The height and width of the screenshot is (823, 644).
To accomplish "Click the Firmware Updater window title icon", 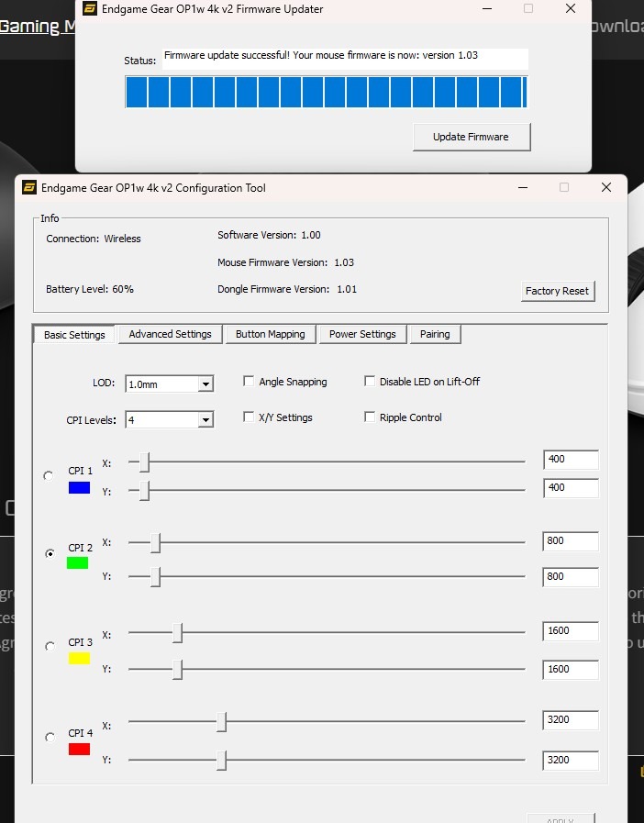I will 90,9.
